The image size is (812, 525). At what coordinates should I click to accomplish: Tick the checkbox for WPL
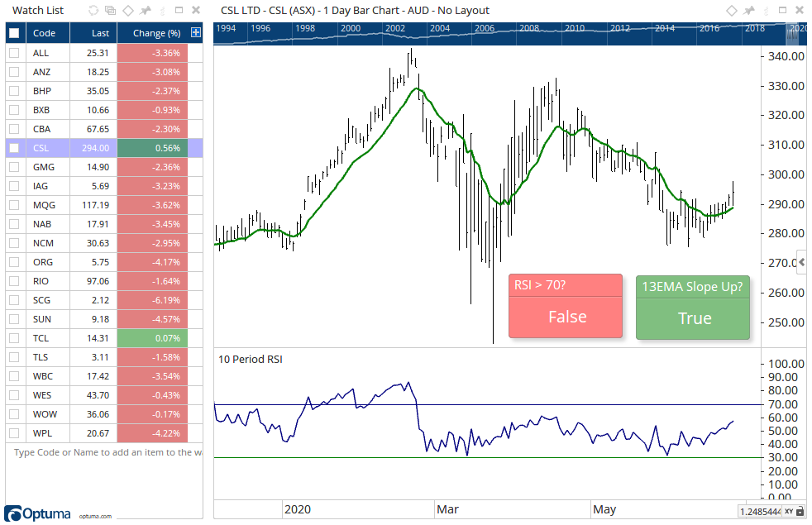pos(14,433)
